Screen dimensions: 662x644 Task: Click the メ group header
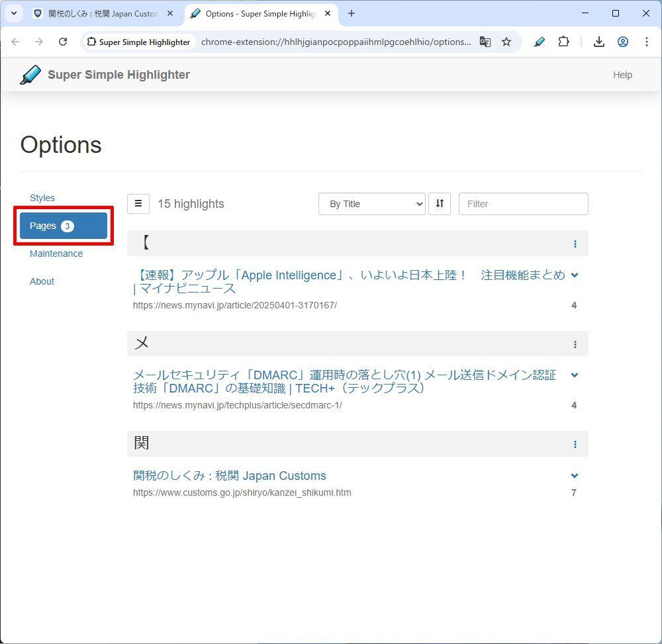[x=357, y=344]
